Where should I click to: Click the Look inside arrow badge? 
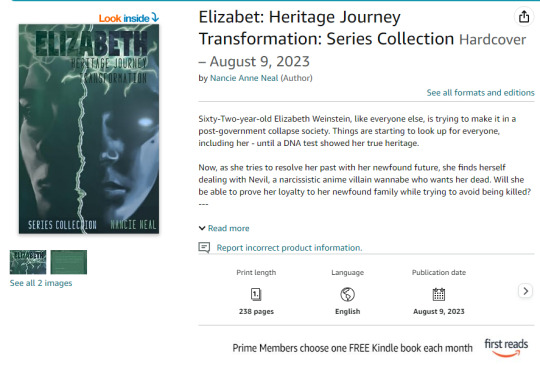pyautogui.click(x=129, y=18)
